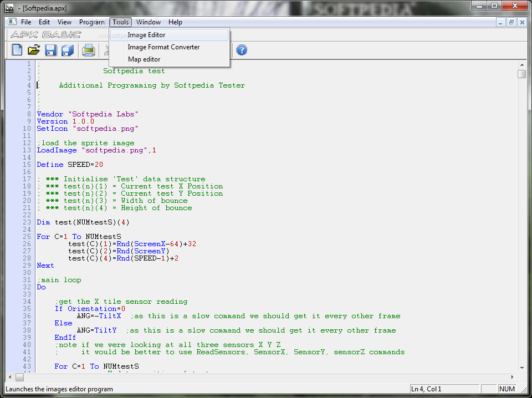The height and width of the screenshot is (398, 532).
Task: Click the 'Ln 4, Col 1' status indicator
Action: pyautogui.click(x=444, y=389)
